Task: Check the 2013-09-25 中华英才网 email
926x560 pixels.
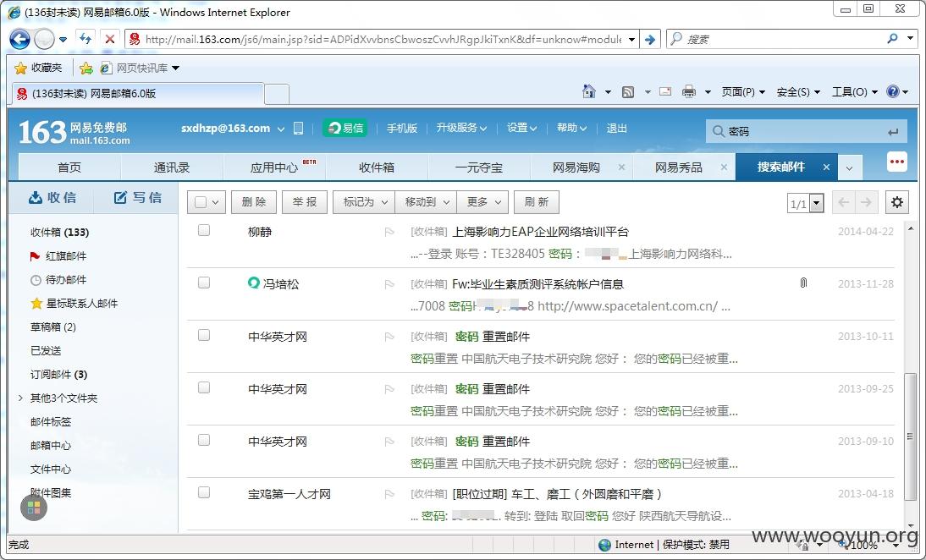Action: click(204, 387)
